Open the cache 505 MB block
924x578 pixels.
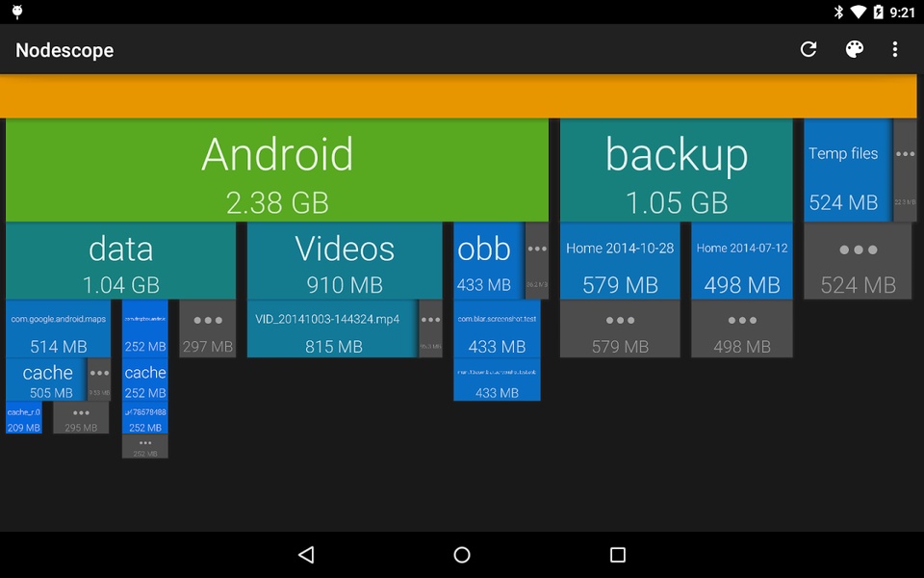pos(46,380)
